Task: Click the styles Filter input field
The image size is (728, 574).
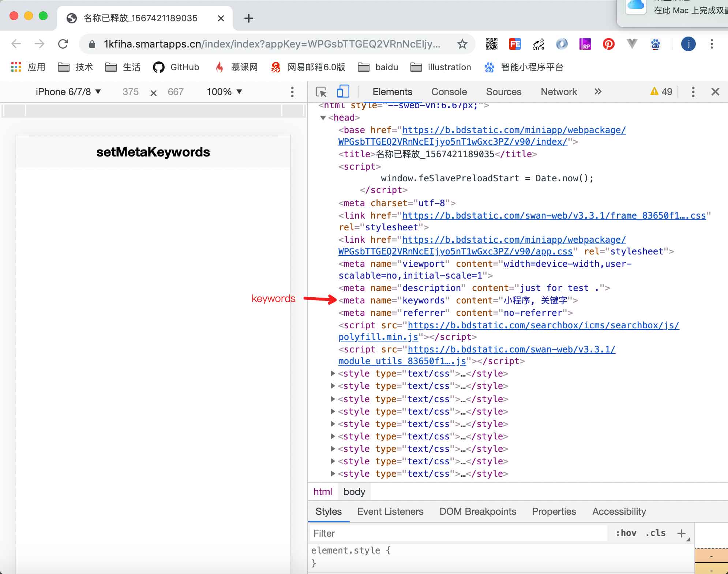Action: (x=457, y=533)
